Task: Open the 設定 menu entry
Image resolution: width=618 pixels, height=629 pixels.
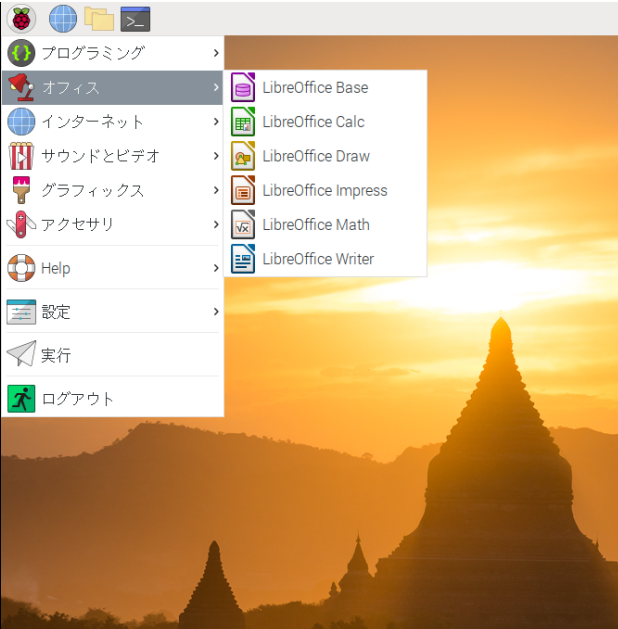Action: (113, 312)
